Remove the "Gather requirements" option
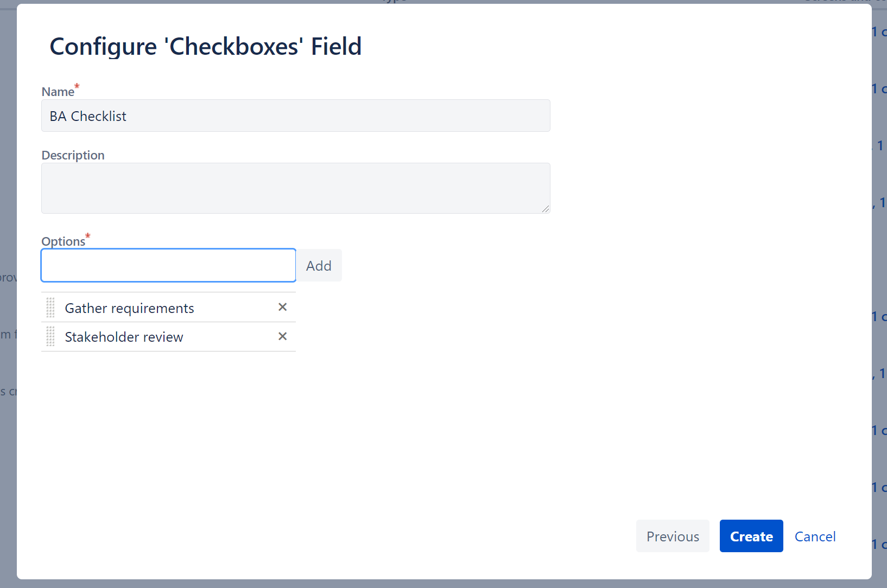The image size is (887, 588). coord(282,307)
